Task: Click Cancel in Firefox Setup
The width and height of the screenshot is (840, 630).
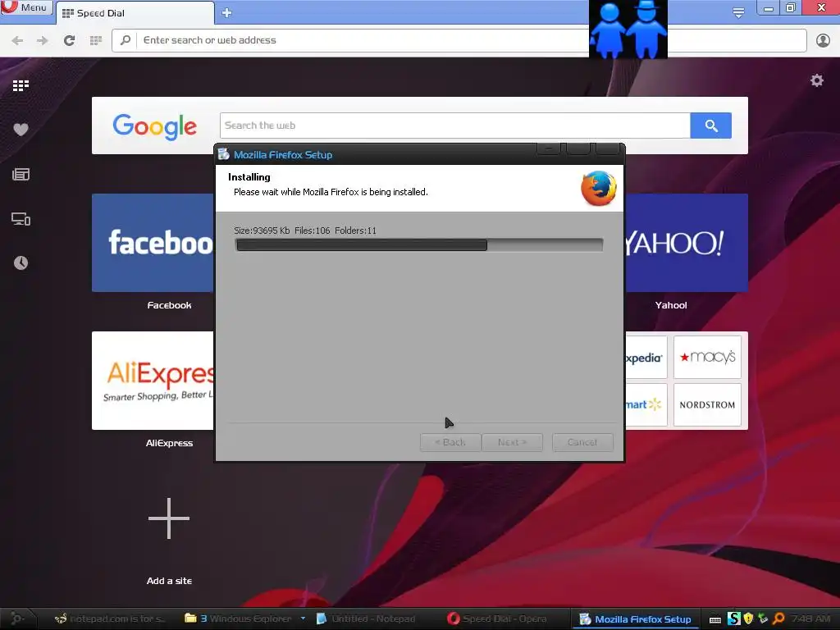Action: (582, 442)
